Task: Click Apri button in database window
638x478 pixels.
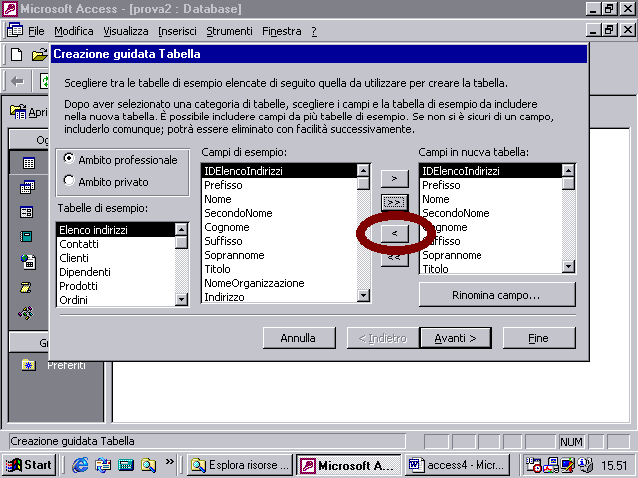Action: click(x=29, y=112)
